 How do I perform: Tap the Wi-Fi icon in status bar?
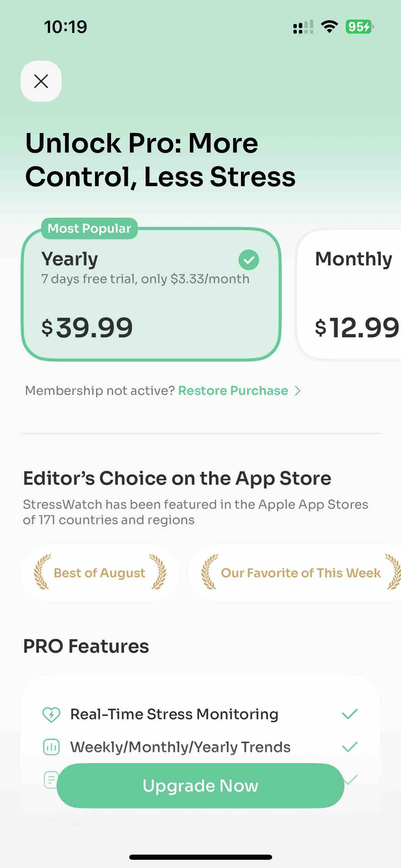point(329,27)
